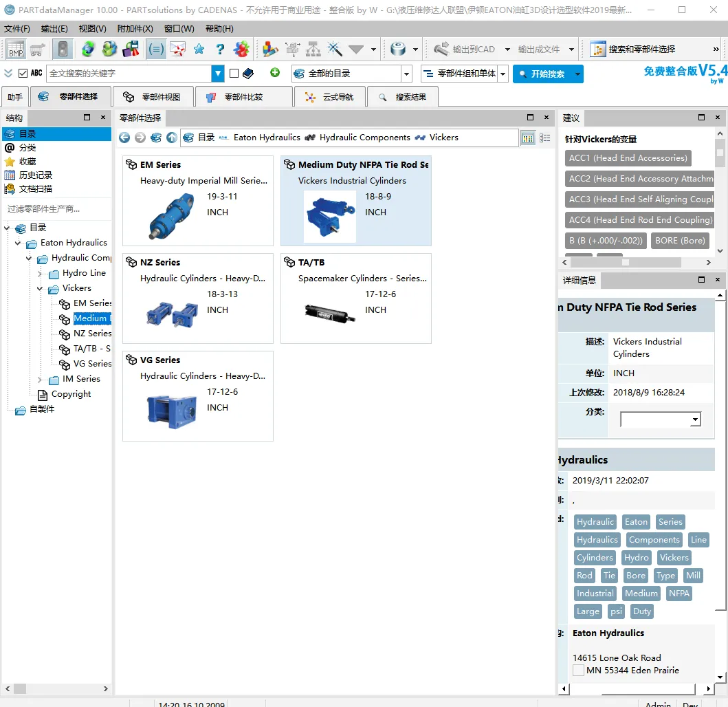Open the TA/TB Spacemaker cylinder thumbnail
The width and height of the screenshot is (728, 707).
pos(330,314)
